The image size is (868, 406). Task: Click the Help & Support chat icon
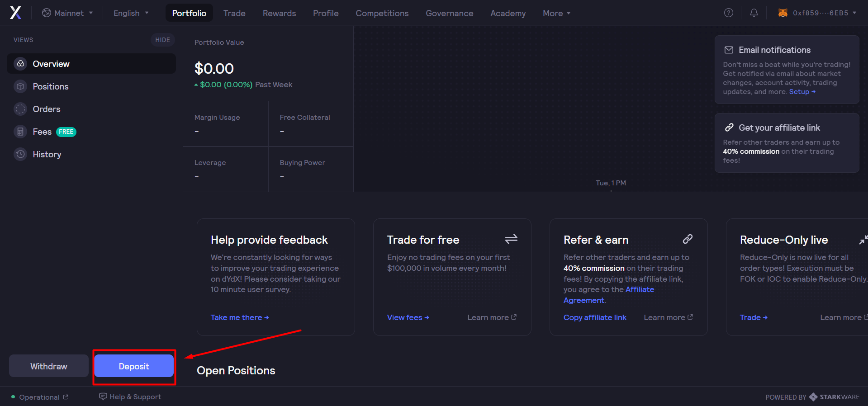103,397
